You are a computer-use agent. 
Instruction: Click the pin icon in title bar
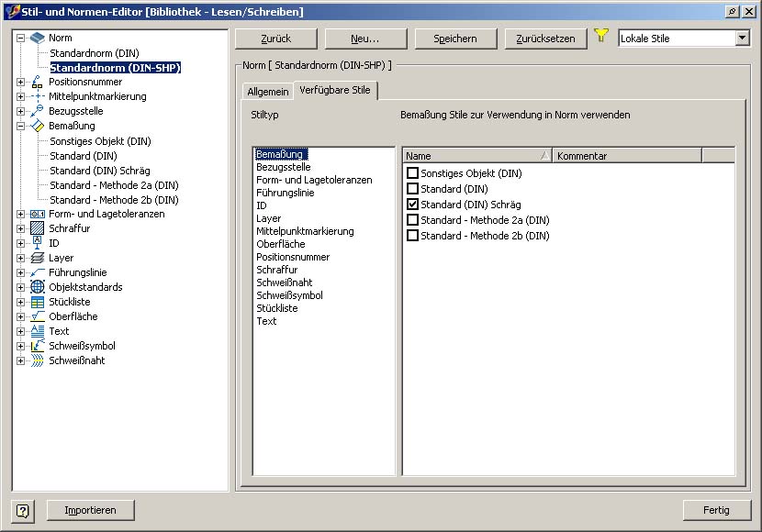pyautogui.click(x=733, y=11)
